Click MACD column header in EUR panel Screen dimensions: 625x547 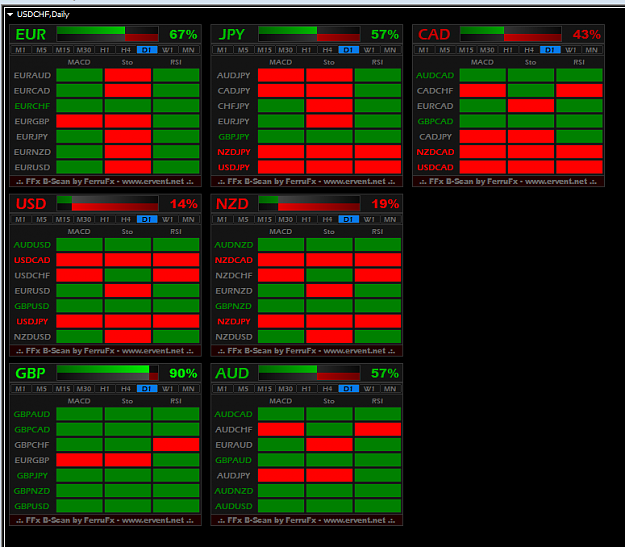(x=79, y=62)
